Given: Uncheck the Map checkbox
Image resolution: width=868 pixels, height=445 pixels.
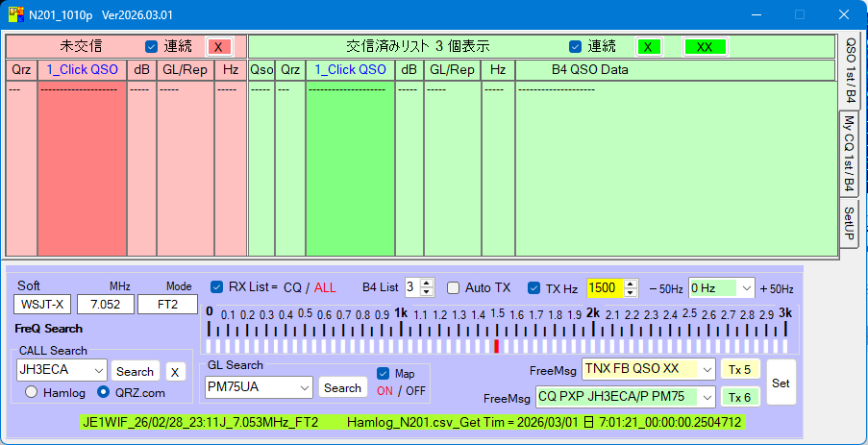Looking at the screenshot, I should click(384, 373).
